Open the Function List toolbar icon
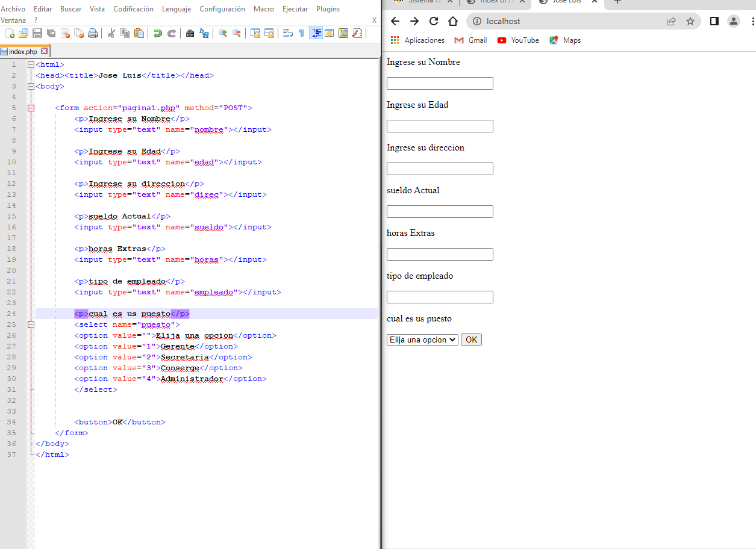 tap(357, 33)
